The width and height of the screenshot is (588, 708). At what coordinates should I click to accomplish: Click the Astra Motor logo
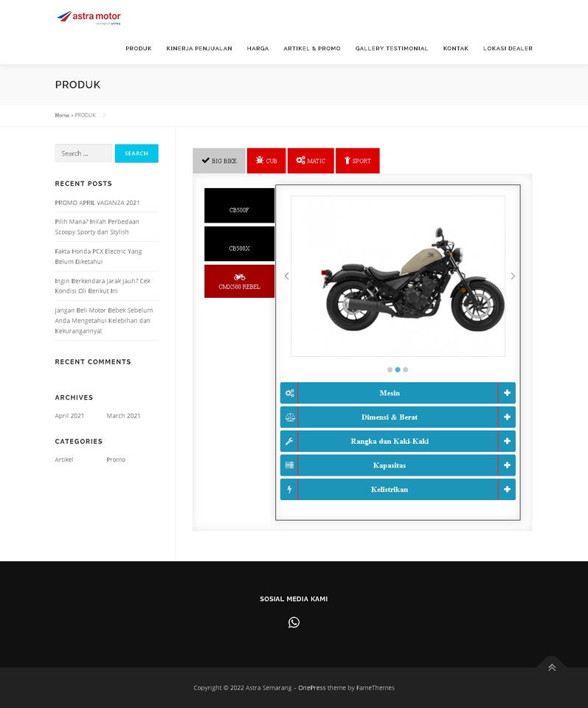tap(89, 17)
